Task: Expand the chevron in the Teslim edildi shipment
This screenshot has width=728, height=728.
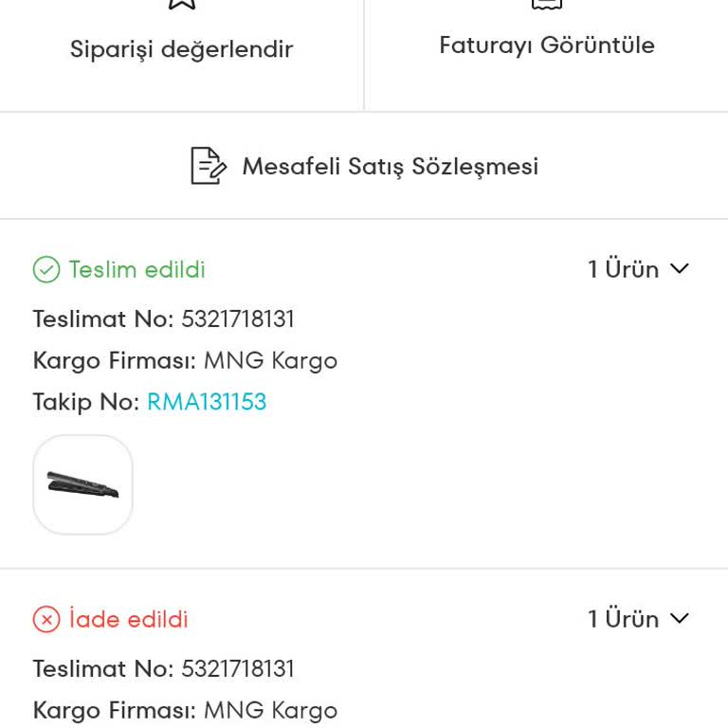Action: (679, 269)
